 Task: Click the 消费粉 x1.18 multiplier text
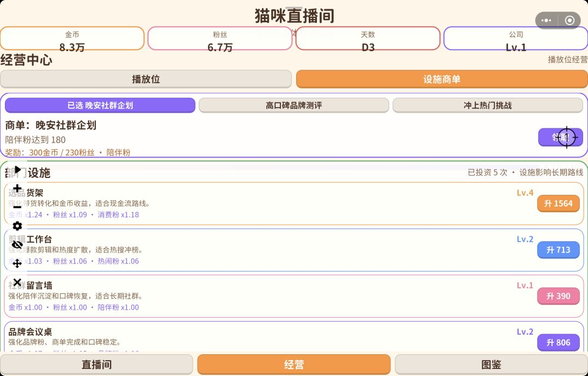pos(118,215)
